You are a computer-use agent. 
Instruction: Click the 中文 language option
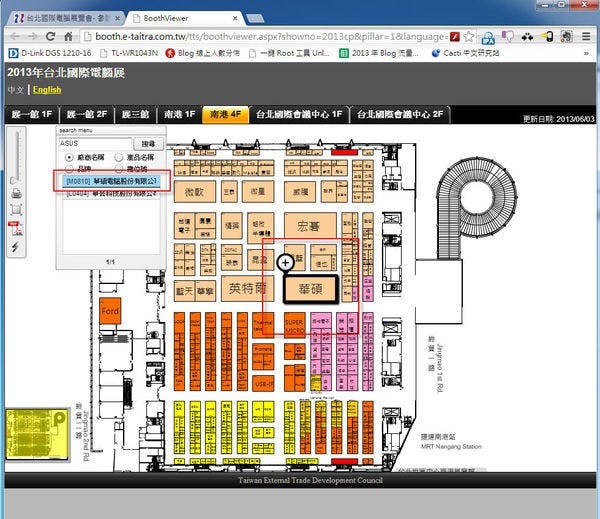point(16,90)
